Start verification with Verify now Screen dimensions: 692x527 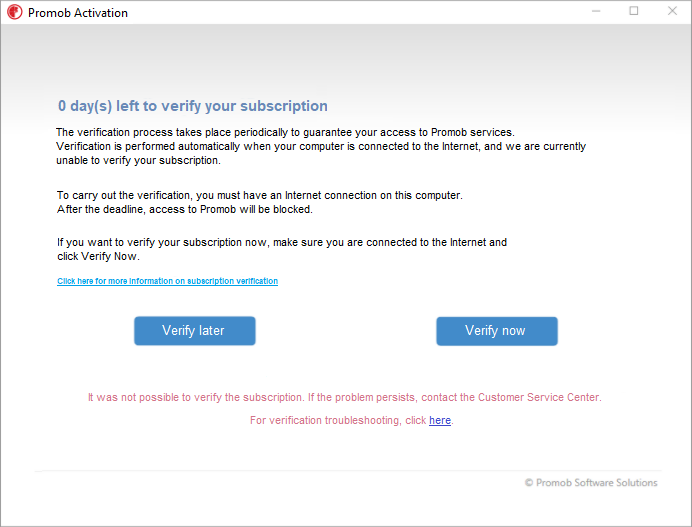[497, 331]
